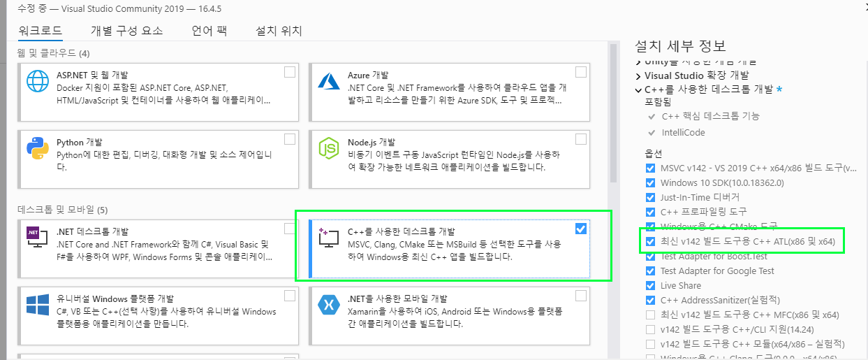
Task: Select the 웹 및 클라우드 (4) heading
Action: pyautogui.click(x=53, y=53)
